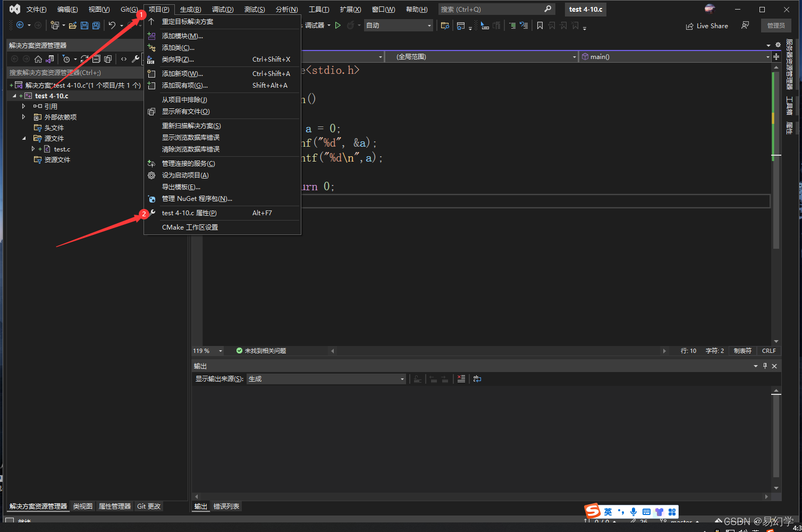The height and width of the screenshot is (532, 802).
Task: Click the 搜索 (Ctrl+Q) search box
Action: click(x=496, y=9)
